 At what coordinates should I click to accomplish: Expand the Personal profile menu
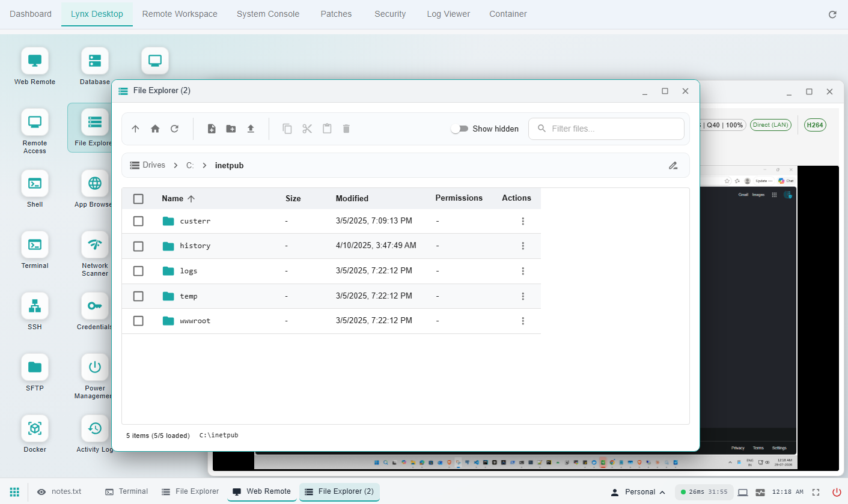(638, 492)
